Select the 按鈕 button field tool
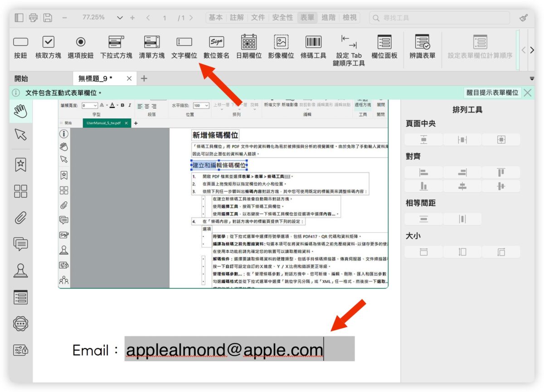The image size is (544, 392). [x=21, y=48]
